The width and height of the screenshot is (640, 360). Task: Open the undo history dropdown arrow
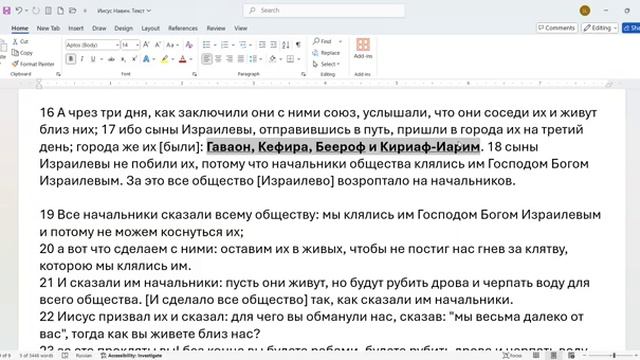(x=27, y=11)
